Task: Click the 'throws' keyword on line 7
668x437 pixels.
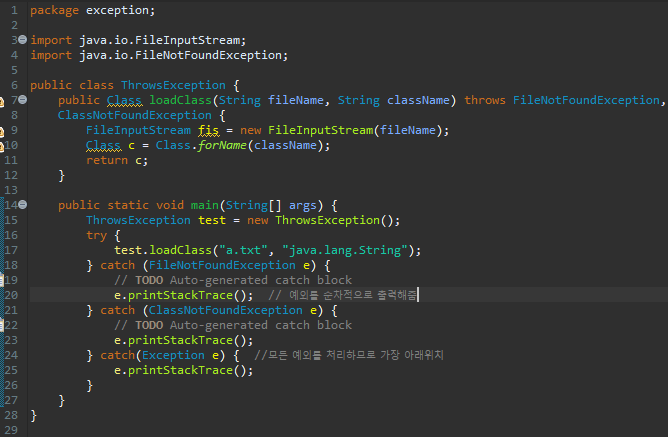Action: click(484, 100)
